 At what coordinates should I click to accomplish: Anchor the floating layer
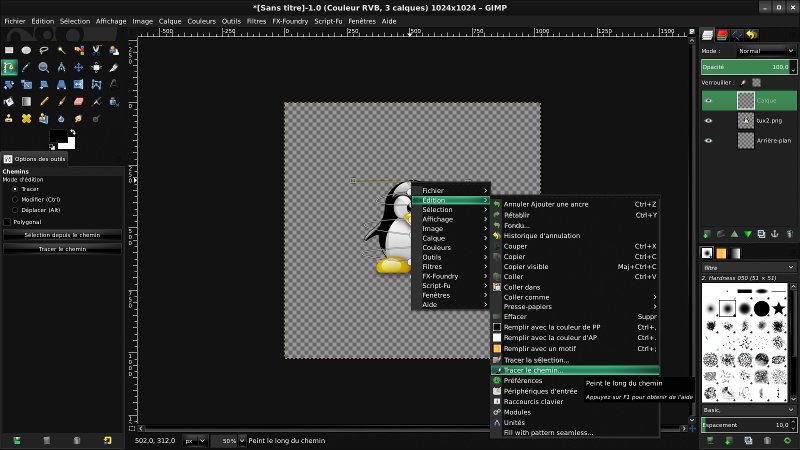(x=774, y=234)
